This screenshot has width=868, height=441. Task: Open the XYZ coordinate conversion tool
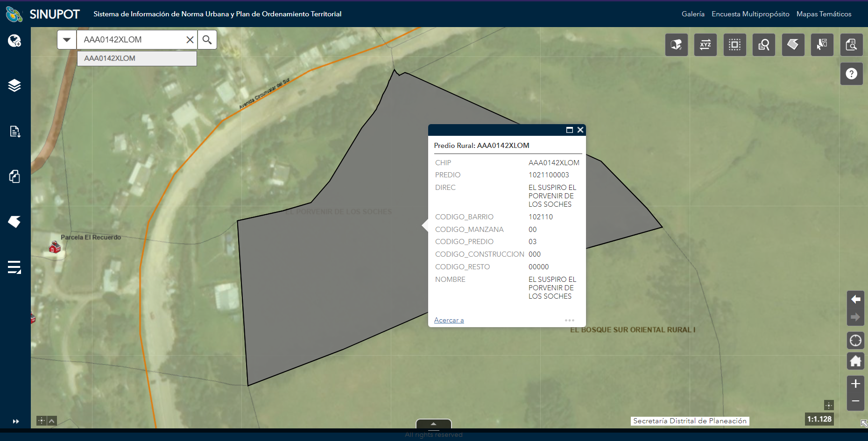pyautogui.click(x=705, y=45)
